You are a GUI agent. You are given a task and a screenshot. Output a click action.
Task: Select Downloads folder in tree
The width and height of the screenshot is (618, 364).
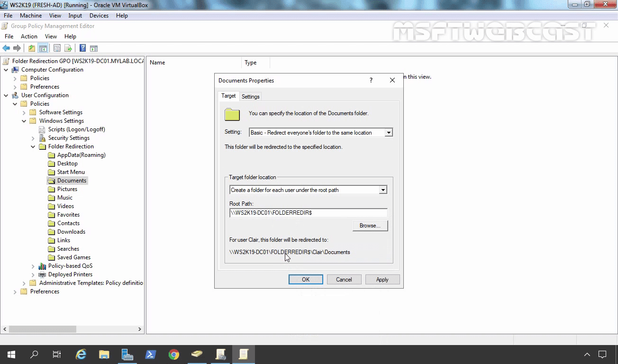tap(71, 232)
